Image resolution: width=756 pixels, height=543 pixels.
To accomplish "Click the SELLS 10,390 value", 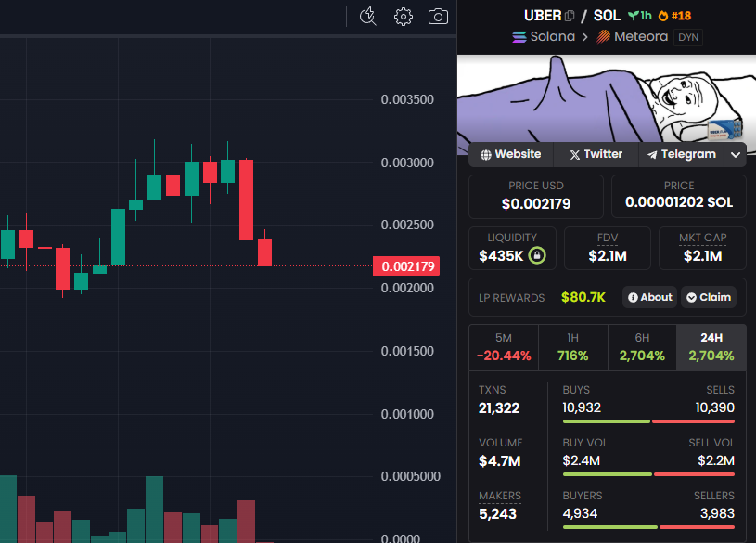I will coord(714,407).
